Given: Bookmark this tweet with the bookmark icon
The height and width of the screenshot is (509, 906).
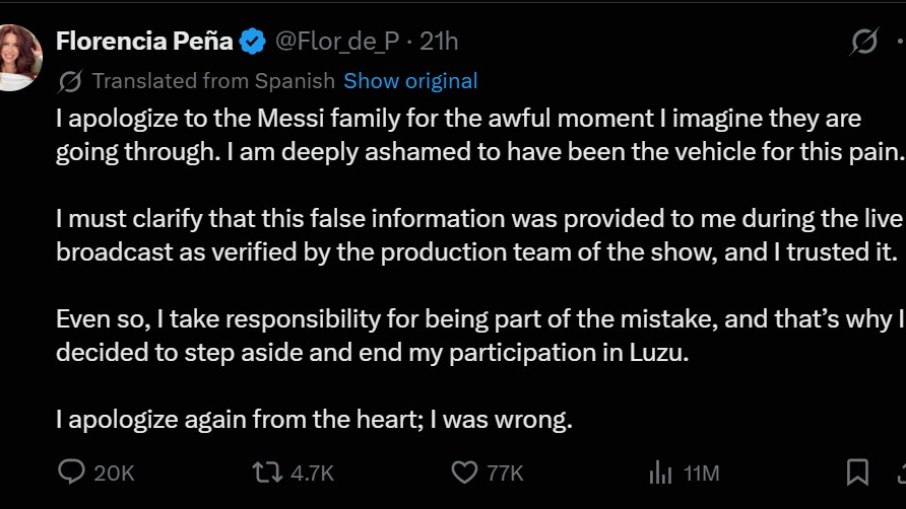Looking at the screenshot, I should click(857, 473).
